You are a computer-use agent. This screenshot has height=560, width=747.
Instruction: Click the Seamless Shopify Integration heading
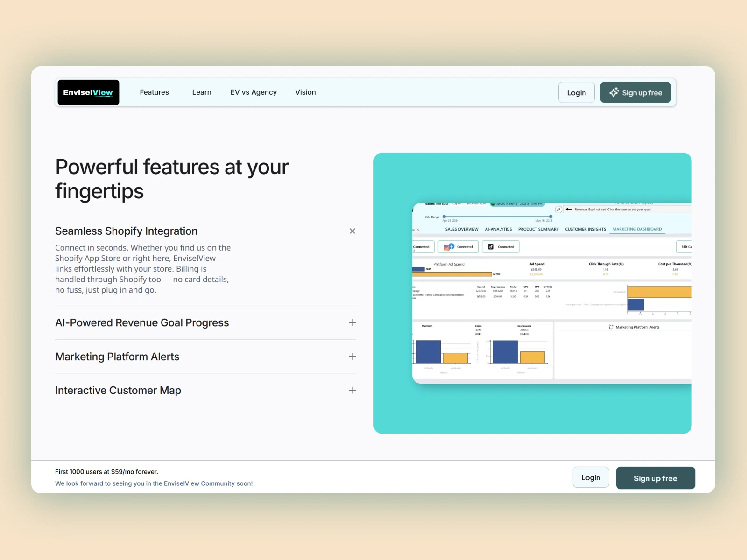click(126, 231)
